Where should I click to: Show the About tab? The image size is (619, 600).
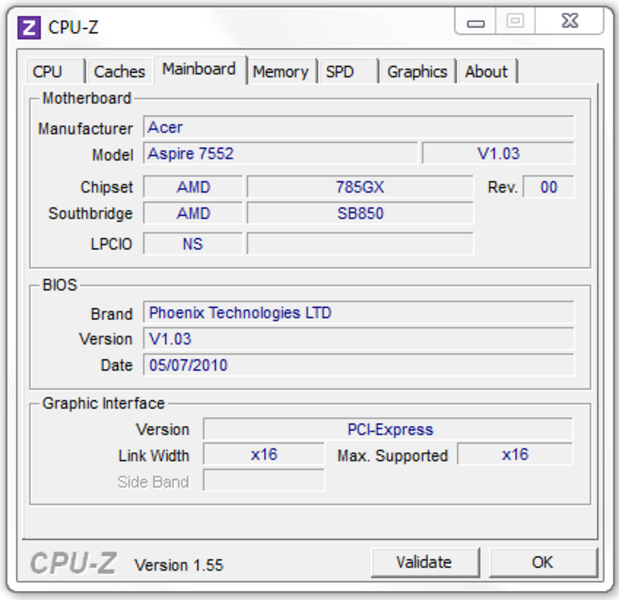tap(487, 71)
